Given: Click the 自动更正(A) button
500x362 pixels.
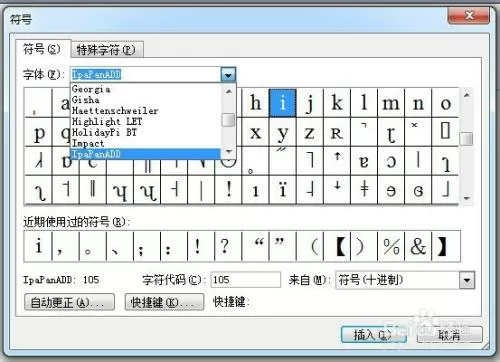Looking at the screenshot, I should (69, 302).
